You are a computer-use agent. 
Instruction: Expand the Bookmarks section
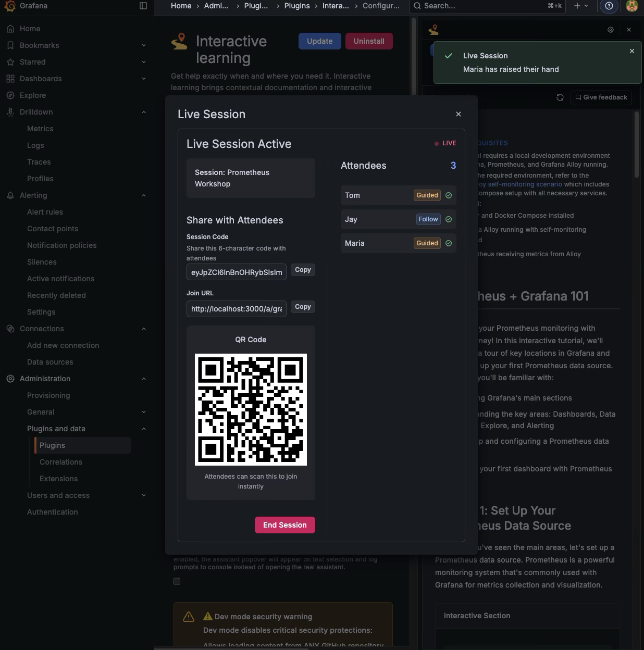[x=144, y=45]
